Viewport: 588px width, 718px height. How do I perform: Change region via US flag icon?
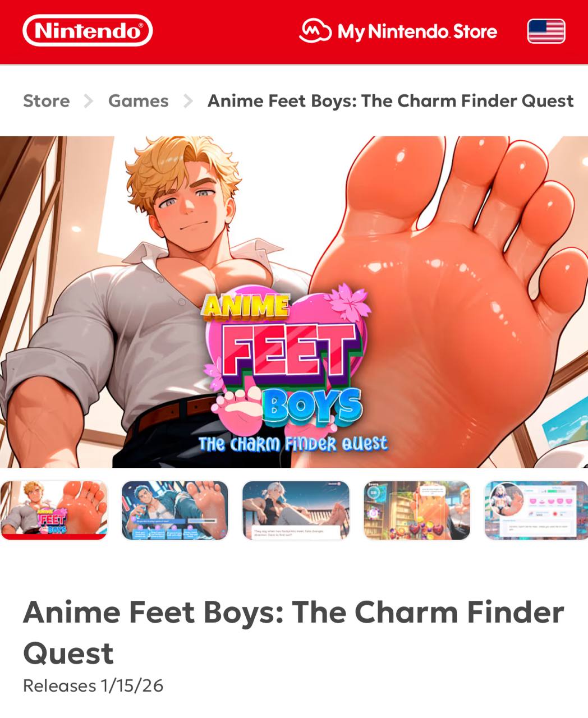[546, 31]
